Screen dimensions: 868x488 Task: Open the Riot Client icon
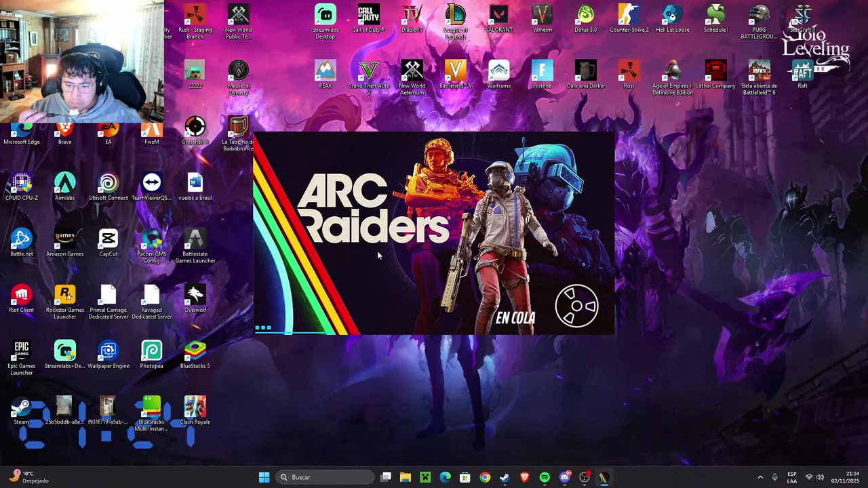pyautogui.click(x=22, y=299)
